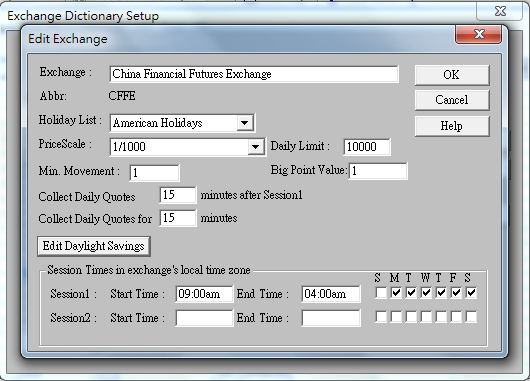Expand the PriceScale dropdown arrow

256,147
